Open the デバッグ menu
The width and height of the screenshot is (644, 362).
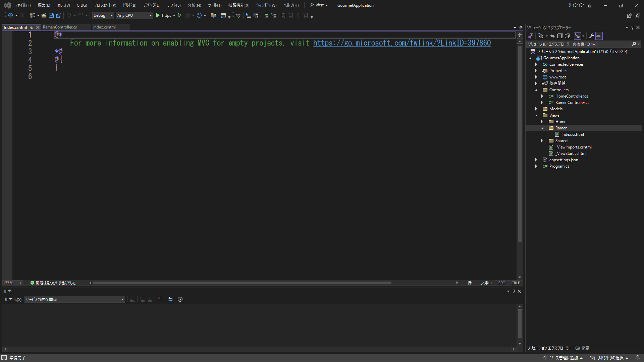point(151,5)
